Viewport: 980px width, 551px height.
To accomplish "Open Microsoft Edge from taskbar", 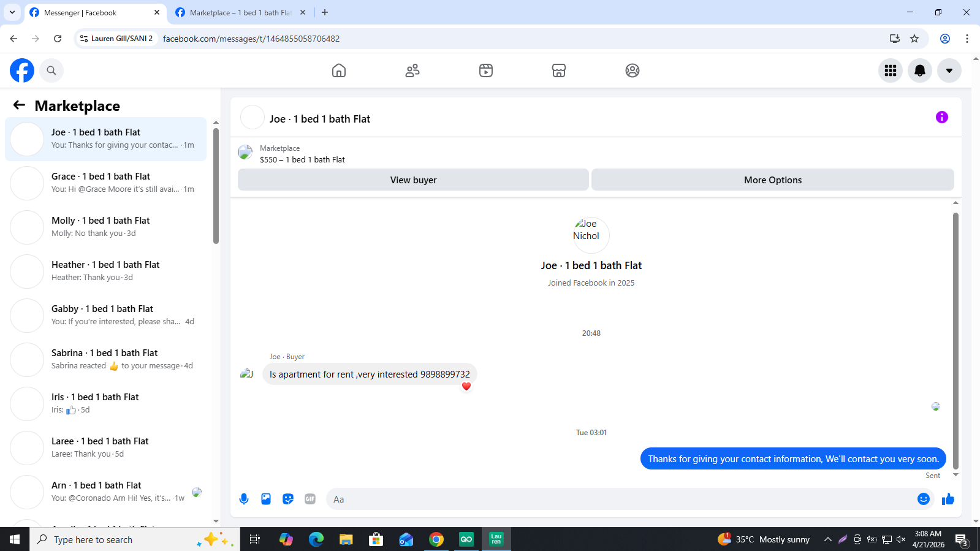I will pos(316,539).
